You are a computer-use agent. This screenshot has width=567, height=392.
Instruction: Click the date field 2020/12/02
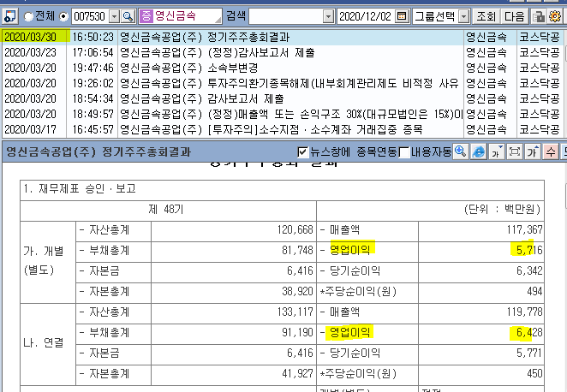point(366,16)
